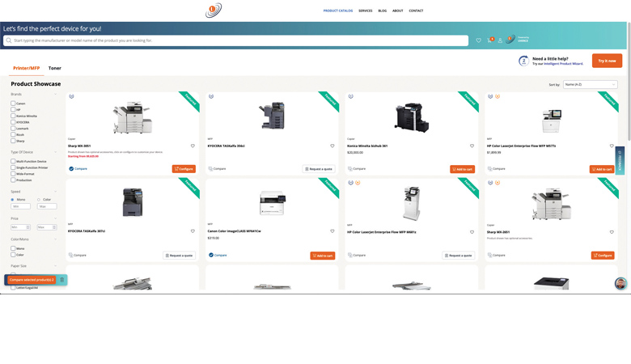Open the Canon Color imageCLASS product image

273,202
